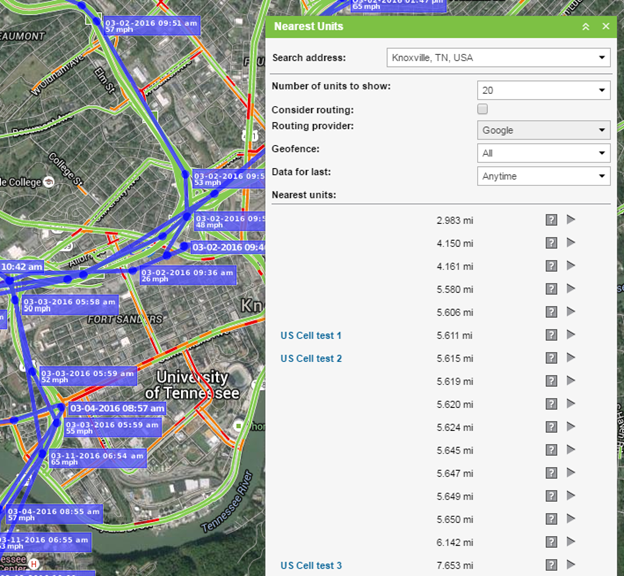The image size is (624, 576).
Task: Collapse the Nearest Units panel
Action: coord(586,27)
